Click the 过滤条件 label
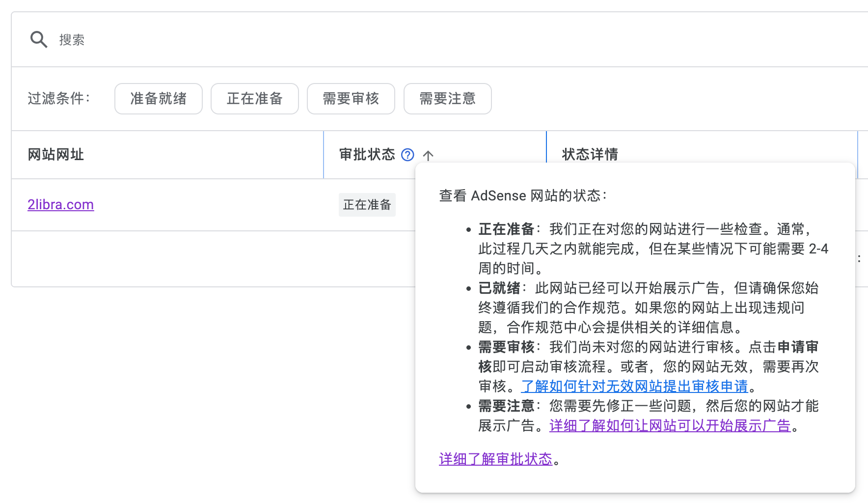This screenshot has height=503, width=868. coord(59,99)
